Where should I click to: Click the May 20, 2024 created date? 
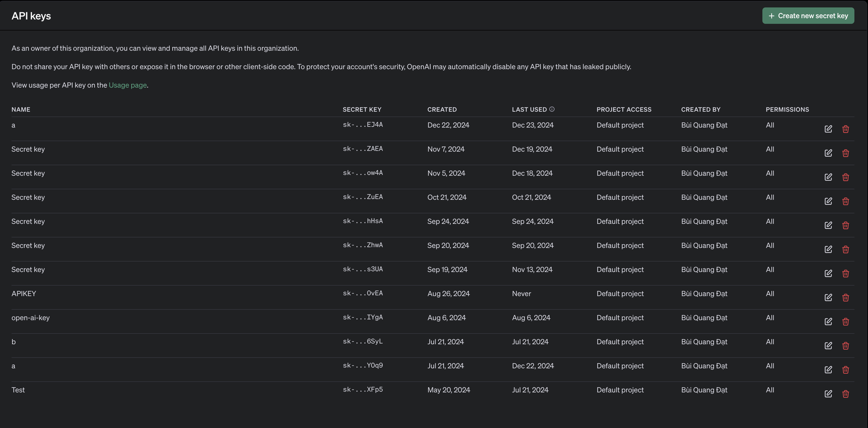[449, 390]
